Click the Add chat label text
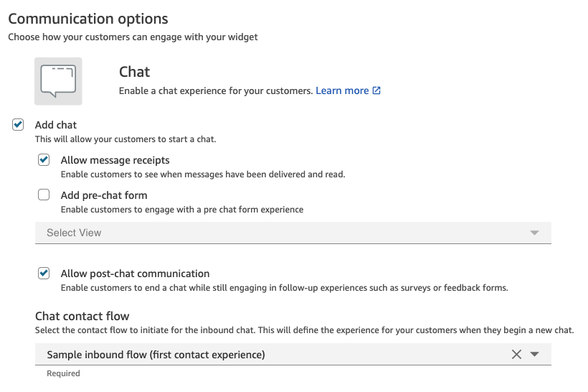Screen dimensions: 588x392 (56, 125)
